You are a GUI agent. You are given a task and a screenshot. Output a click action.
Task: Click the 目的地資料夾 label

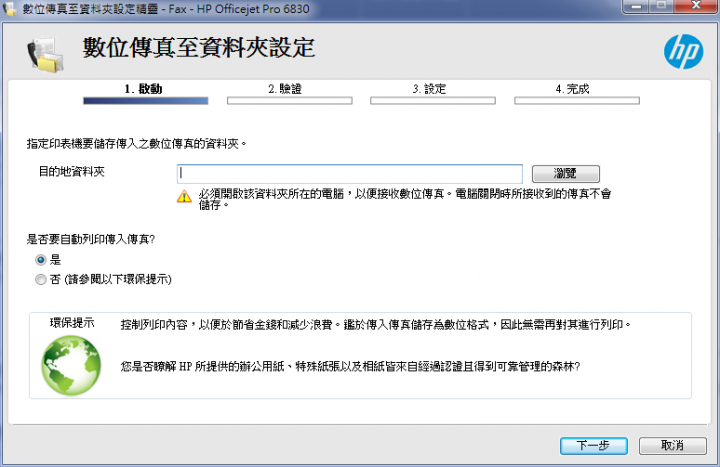[x=72, y=172]
